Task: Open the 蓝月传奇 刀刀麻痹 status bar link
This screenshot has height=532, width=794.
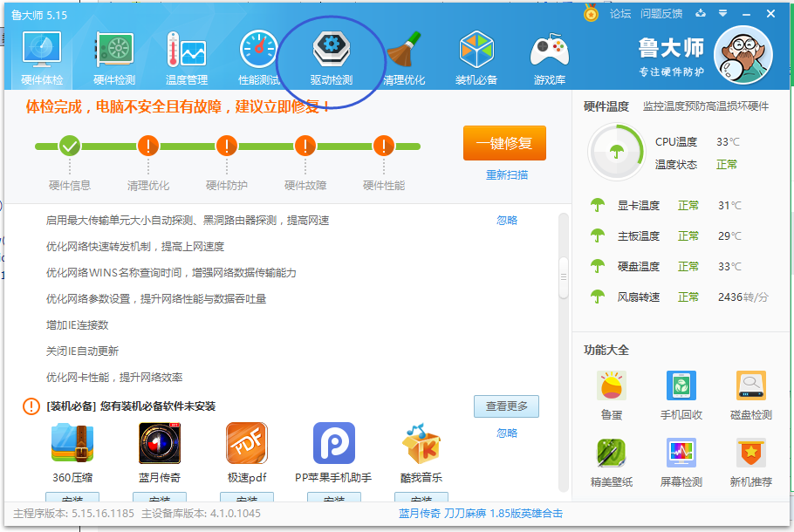Action: pyautogui.click(x=481, y=514)
